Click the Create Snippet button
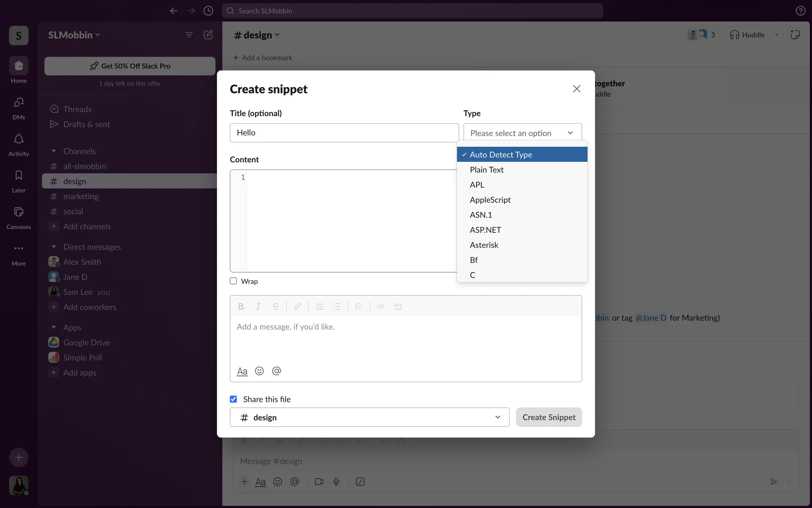812x508 pixels. coord(549,417)
